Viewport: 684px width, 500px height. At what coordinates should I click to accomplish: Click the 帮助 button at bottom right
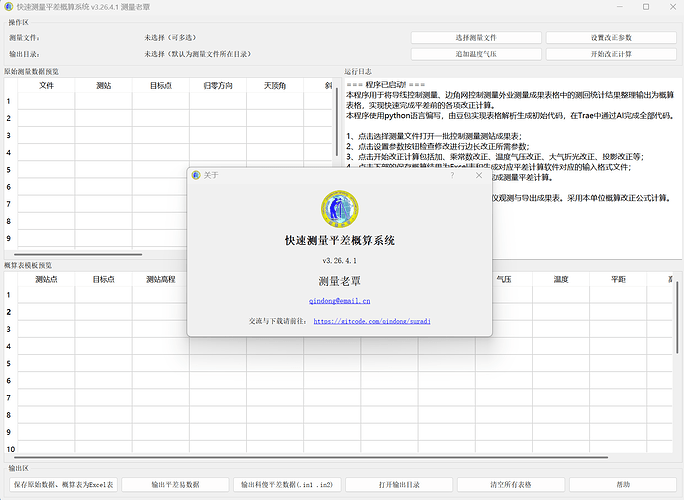[x=622, y=484]
